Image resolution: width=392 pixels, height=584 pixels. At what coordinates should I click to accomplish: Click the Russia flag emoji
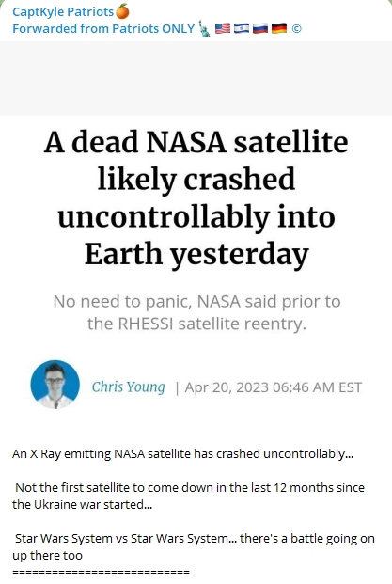coord(260,28)
